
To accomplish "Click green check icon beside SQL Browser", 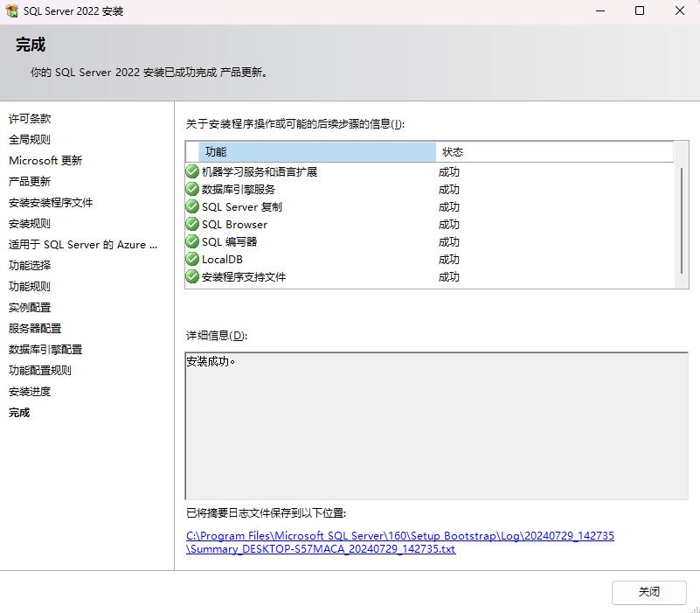I will tap(192, 224).
